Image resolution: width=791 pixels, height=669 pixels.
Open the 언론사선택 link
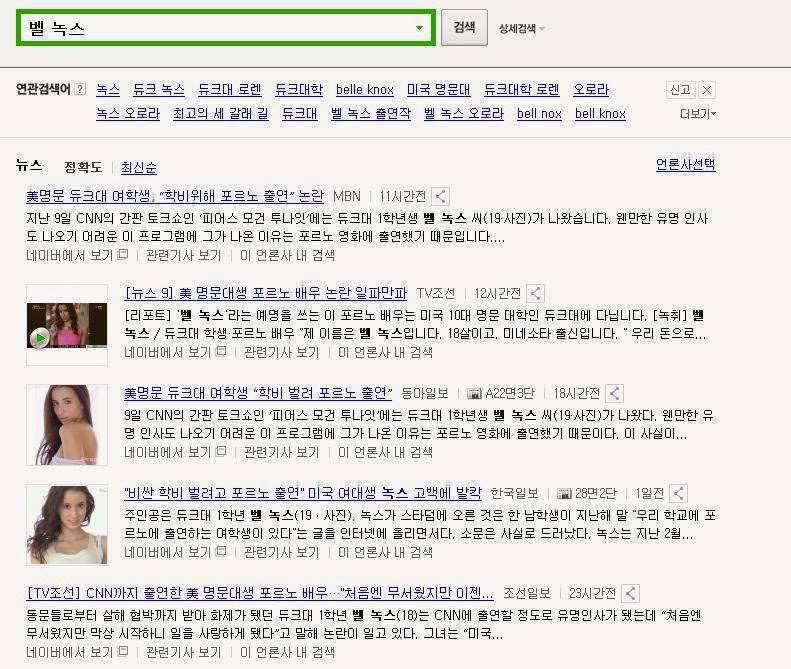(x=685, y=164)
